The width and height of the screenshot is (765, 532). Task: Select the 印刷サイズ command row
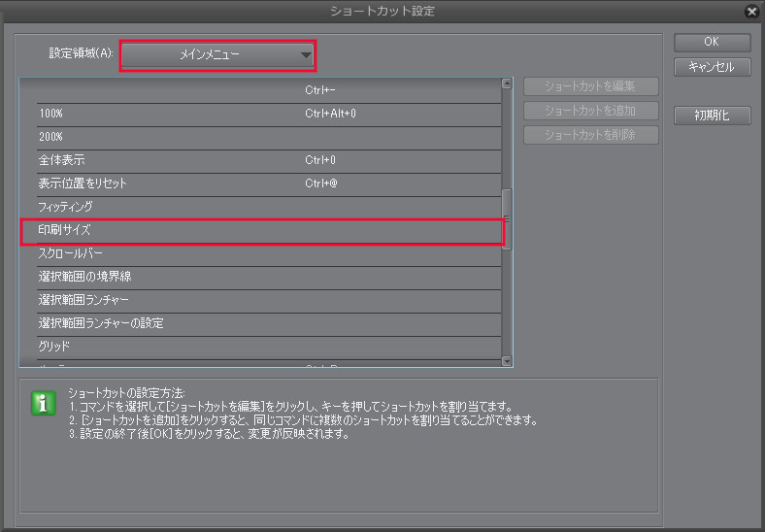pos(262,231)
